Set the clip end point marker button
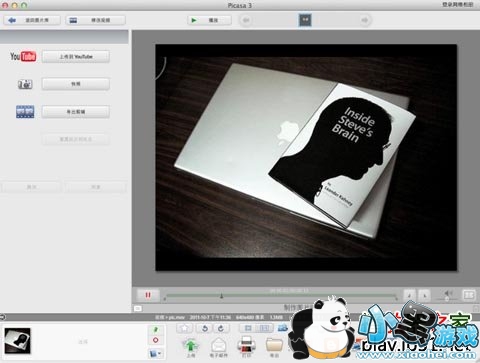This screenshot has width=480, height=363. [x=424, y=295]
